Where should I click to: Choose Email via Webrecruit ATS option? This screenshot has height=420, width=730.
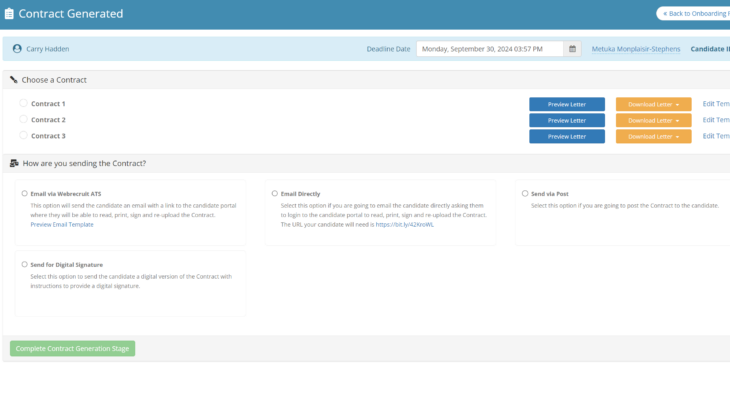click(x=24, y=193)
